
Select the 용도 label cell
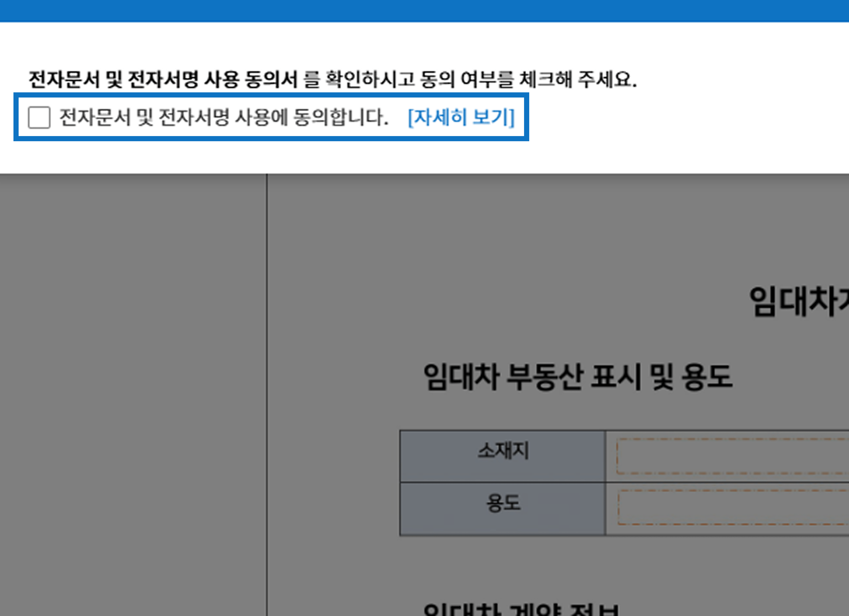click(x=503, y=508)
